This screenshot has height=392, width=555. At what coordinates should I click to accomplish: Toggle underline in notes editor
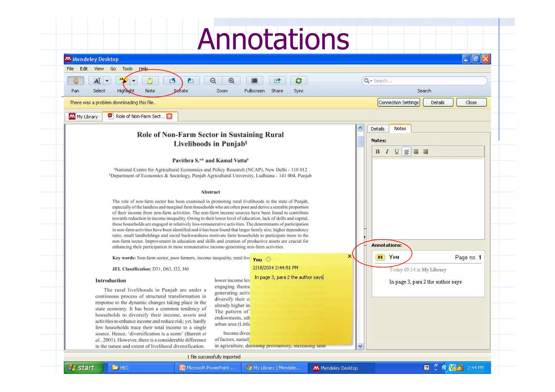point(397,151)
